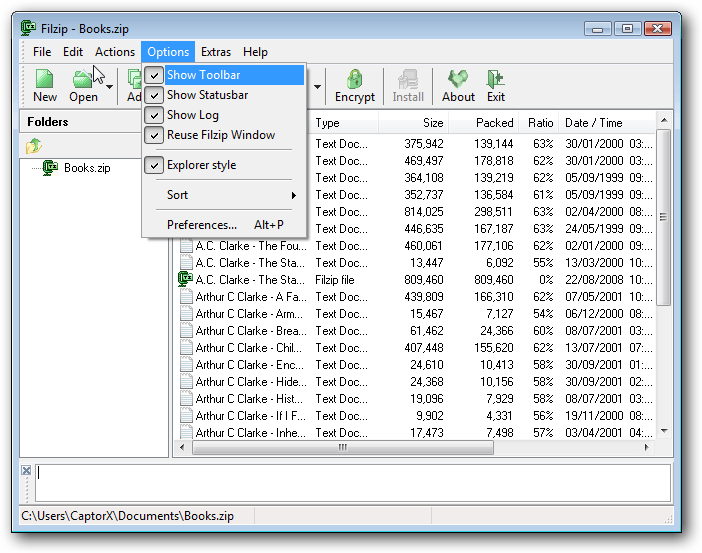Screen dimensions: 702x553
Task: Click the size value 375,942
Action: click(424, 144)
